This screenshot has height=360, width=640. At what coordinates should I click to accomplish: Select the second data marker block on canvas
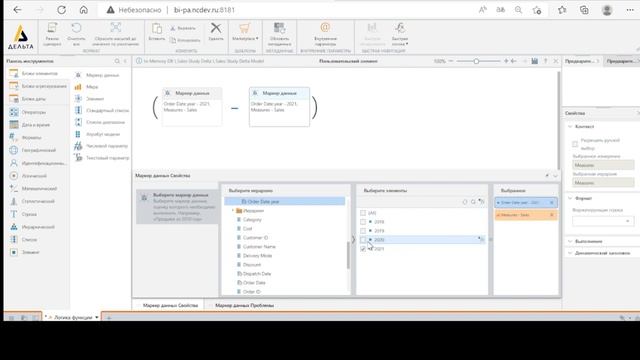pyautogui.click(x=279, y=107)
